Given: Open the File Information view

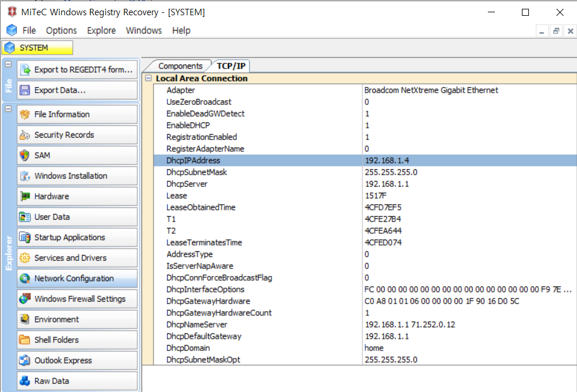Looking at the screenshot, I should click(x=77, y=114).
